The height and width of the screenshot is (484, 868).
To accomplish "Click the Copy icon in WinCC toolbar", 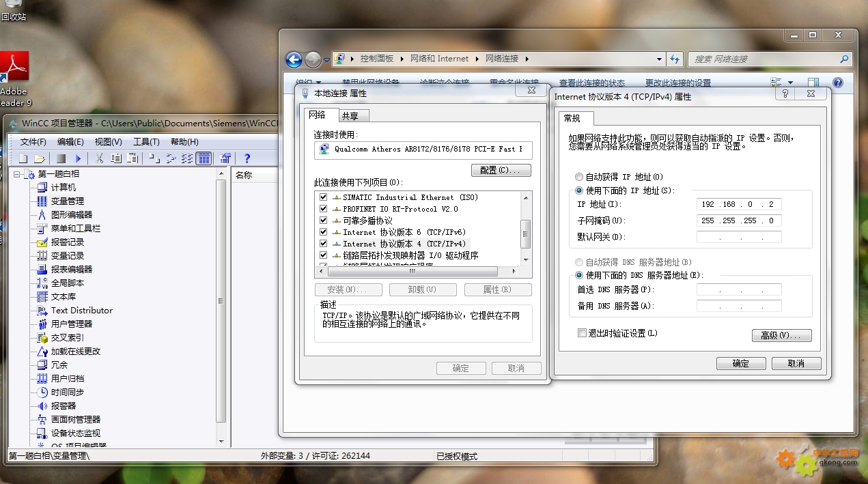I will [116, 158].
